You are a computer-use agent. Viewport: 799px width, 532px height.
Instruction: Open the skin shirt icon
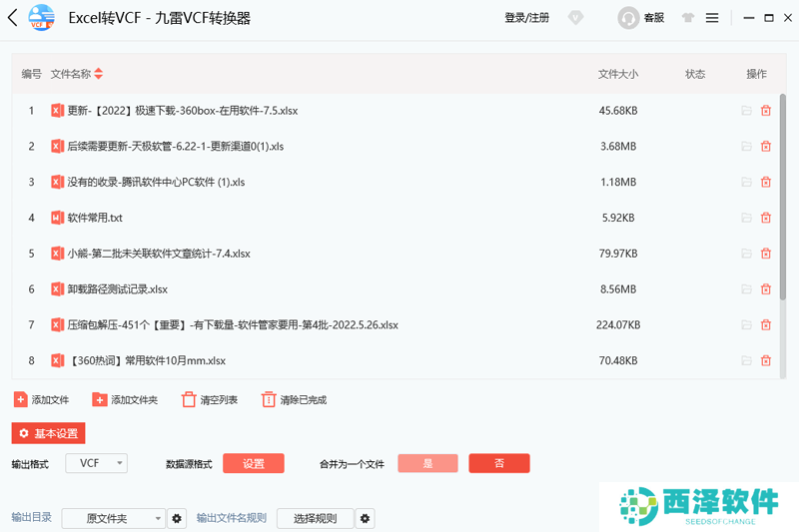point(688,18)
